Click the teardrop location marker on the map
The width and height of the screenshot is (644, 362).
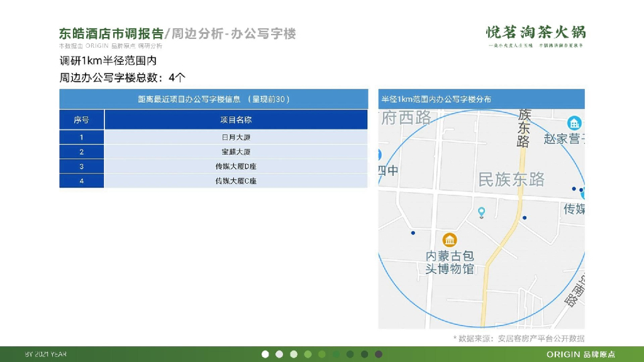[x=481, y=212]
